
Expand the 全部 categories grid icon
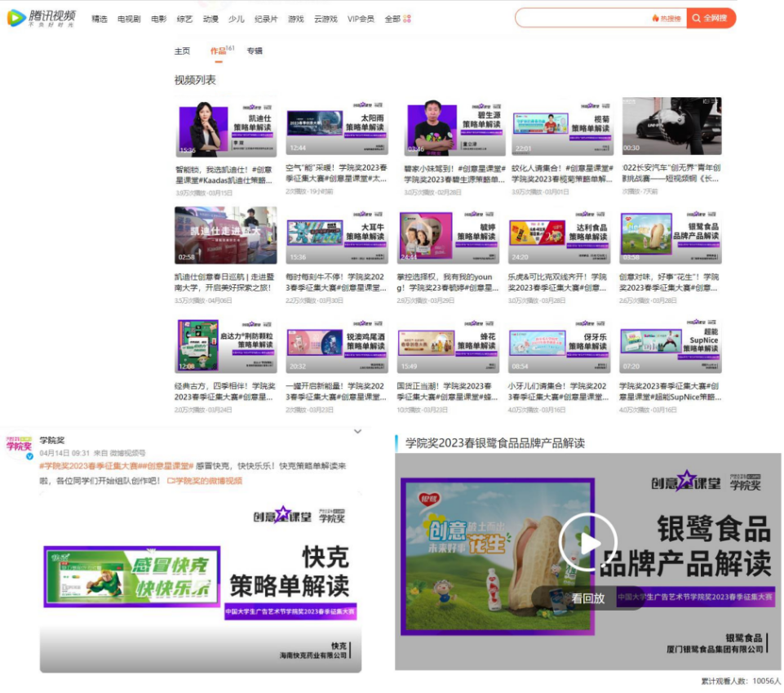click(x=407, y=19)
